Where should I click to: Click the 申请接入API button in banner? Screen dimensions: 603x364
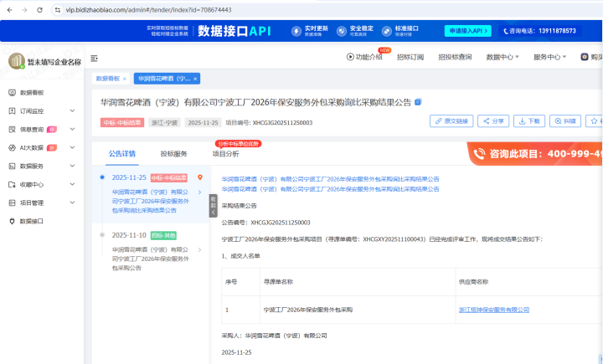coord(467,31)
